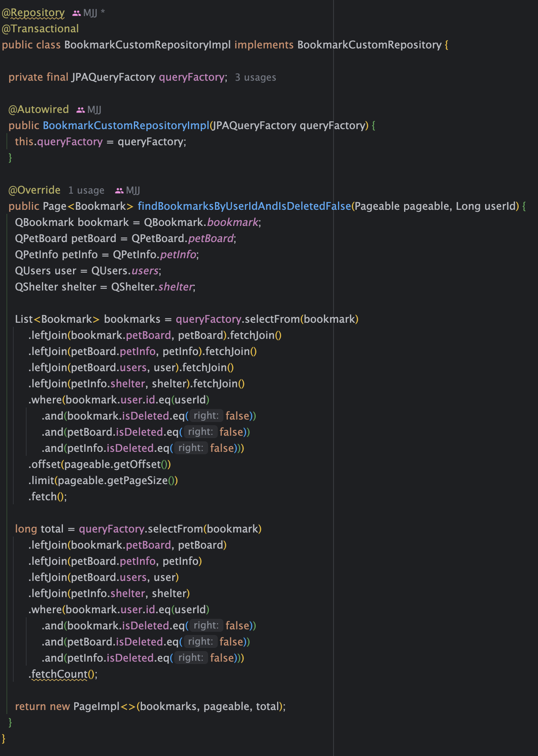Click "Page<Bookmark>" return type in the method signature
This screenshot has height=756, width=538.
click(88, 206)
